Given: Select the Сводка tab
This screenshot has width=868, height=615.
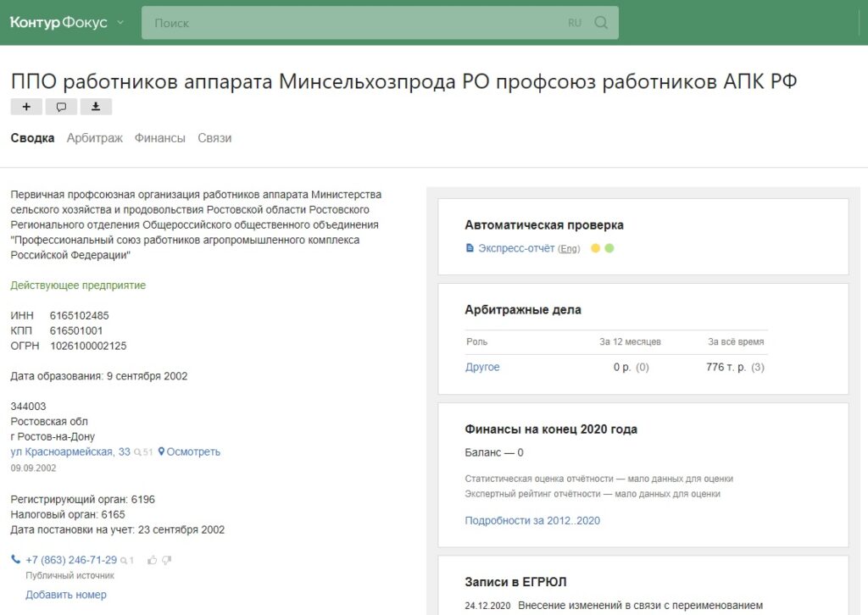Looking at the screenshot, I should click(x=32, y=138).
